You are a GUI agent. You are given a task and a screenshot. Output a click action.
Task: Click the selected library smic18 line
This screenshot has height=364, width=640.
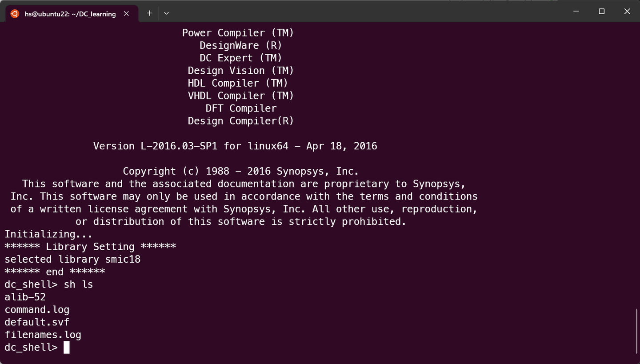click(72, 259)
